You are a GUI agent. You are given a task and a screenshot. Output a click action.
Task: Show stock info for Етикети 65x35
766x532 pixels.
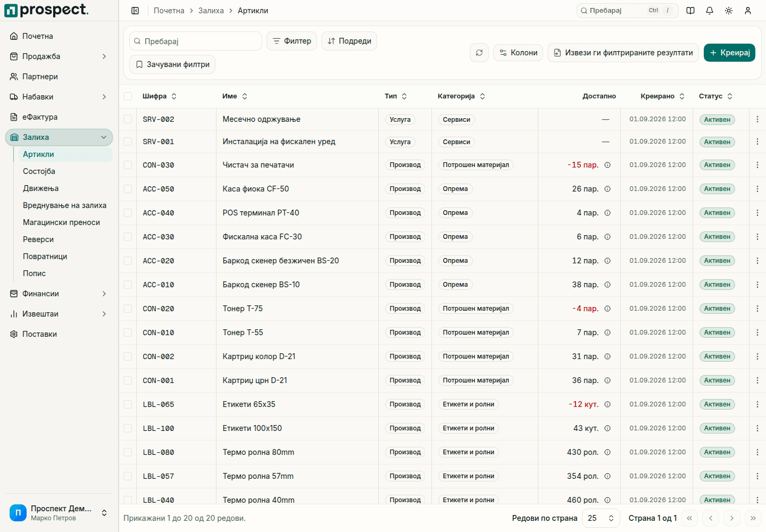point(607,404)
